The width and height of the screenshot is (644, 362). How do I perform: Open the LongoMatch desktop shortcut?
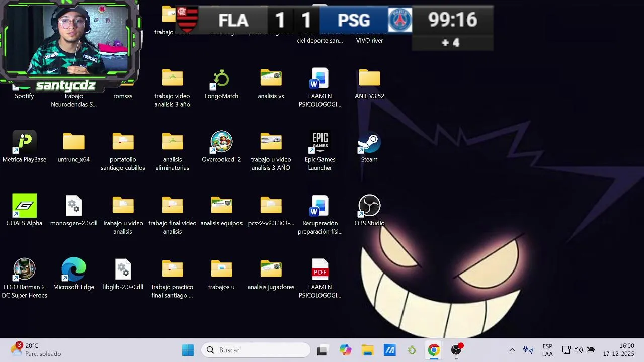(x=221, y=84)
